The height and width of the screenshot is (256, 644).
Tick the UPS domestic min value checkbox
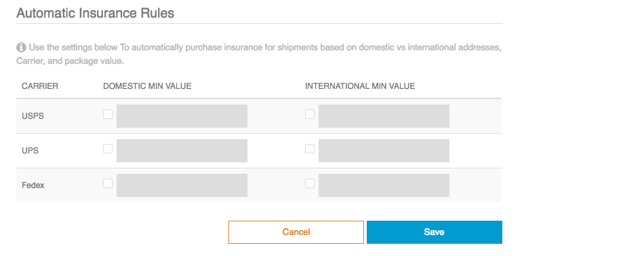(108, 149)
